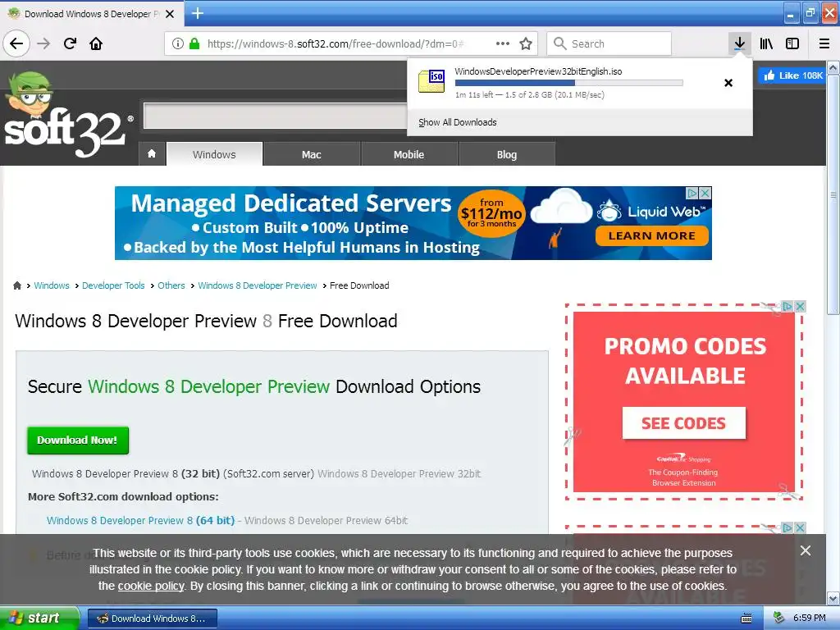Open Windows 8 Developer Preview breadcrumb link

(x=257, y=285)
